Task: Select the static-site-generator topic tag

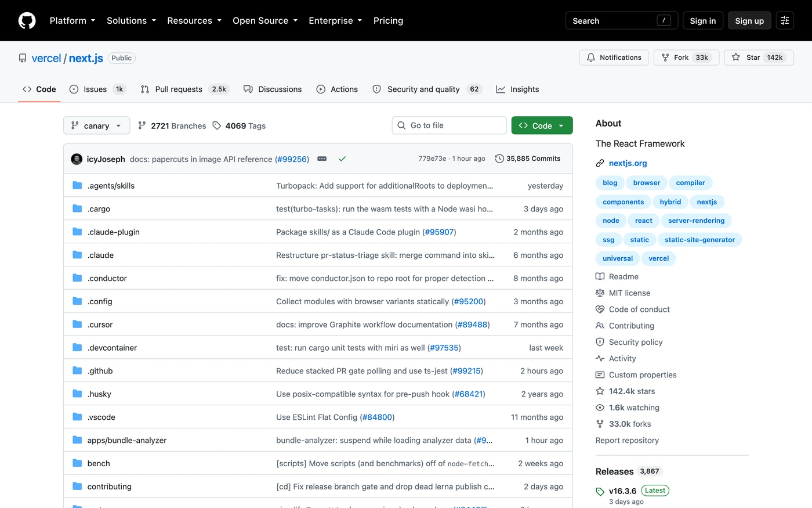Action: click(x=699, y=240)
